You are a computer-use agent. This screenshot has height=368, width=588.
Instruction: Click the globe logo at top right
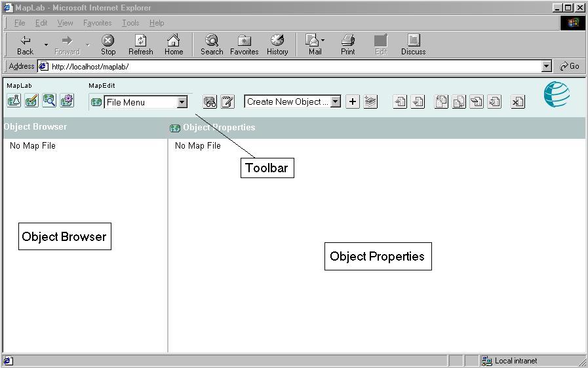(x=557, y=96)
